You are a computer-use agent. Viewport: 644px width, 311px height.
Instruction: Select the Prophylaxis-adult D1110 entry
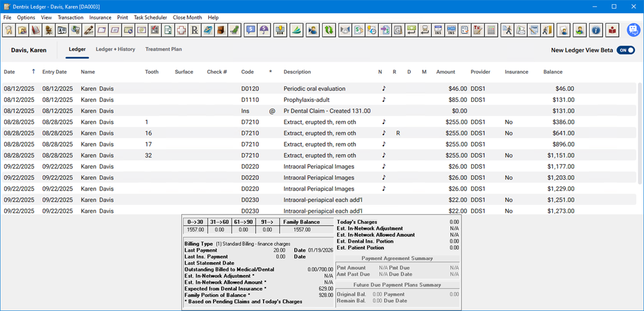pos(306,100)
